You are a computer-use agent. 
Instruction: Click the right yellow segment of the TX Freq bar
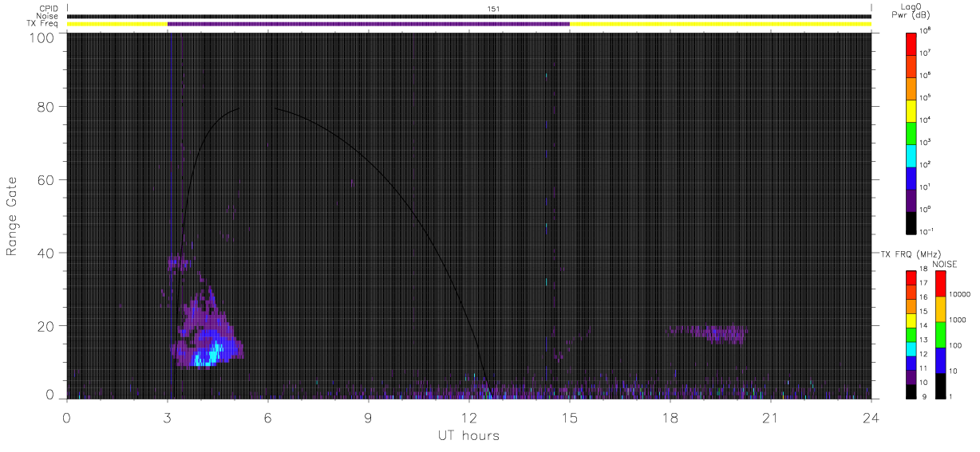721,24
